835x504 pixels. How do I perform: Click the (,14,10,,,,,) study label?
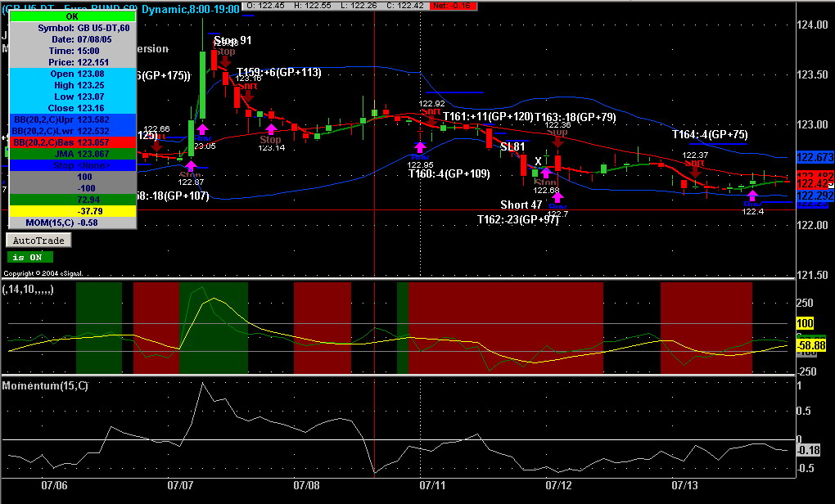point(28,290)
